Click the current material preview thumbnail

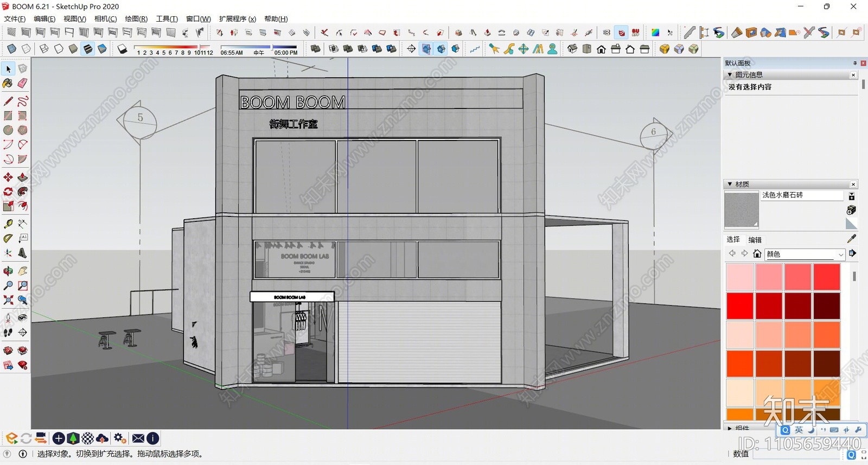[x=742, y=209]
